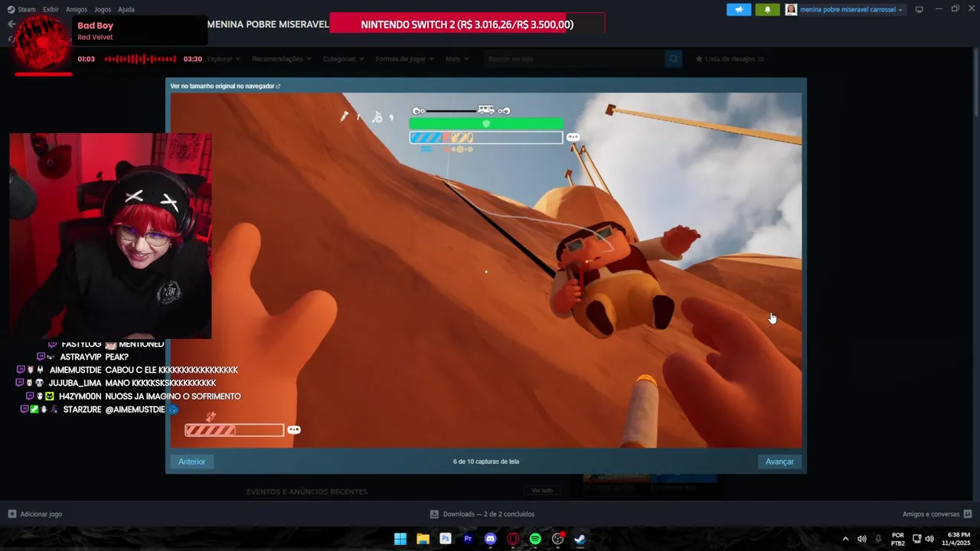The width and height of the screenshot is (980, 551).
Task: Open File Explorer from taskbar
Action: (423, 539)
